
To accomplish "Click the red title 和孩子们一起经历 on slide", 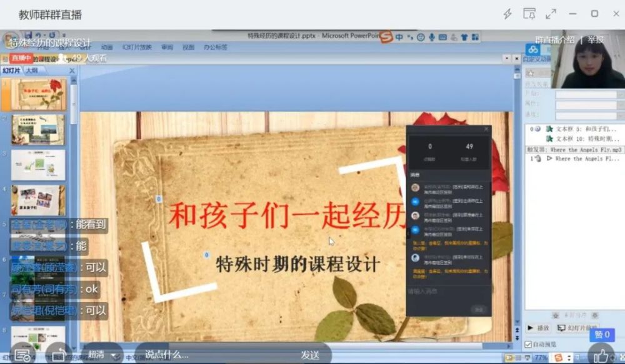I will pyautogui.click(x=287, y=215).
